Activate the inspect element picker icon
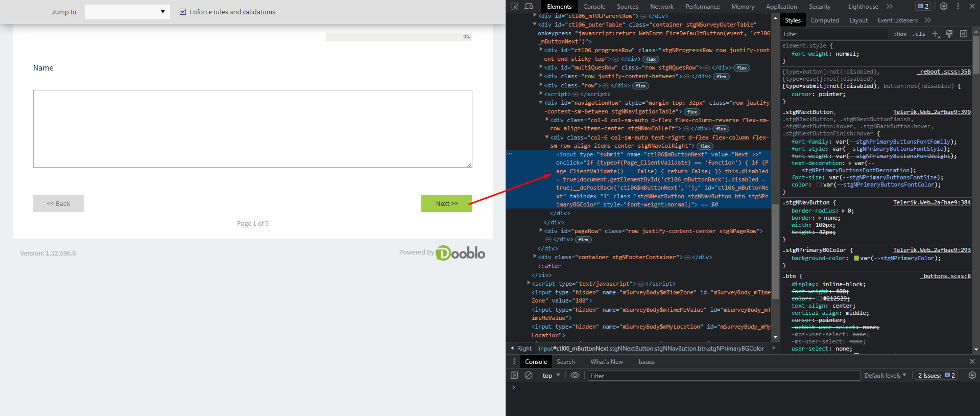 coord(514,6)
